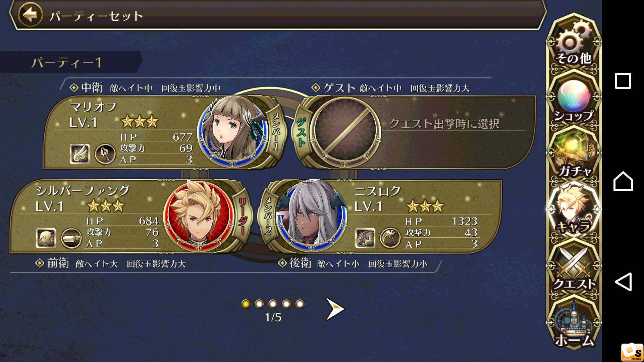
Task: Tap ニスロク's axe weapon icon
Action: coord(390,238)
